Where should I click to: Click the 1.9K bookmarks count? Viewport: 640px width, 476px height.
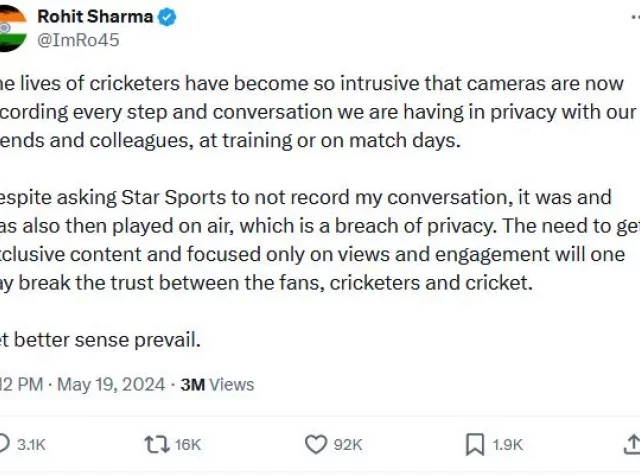(x=507, y=445)
